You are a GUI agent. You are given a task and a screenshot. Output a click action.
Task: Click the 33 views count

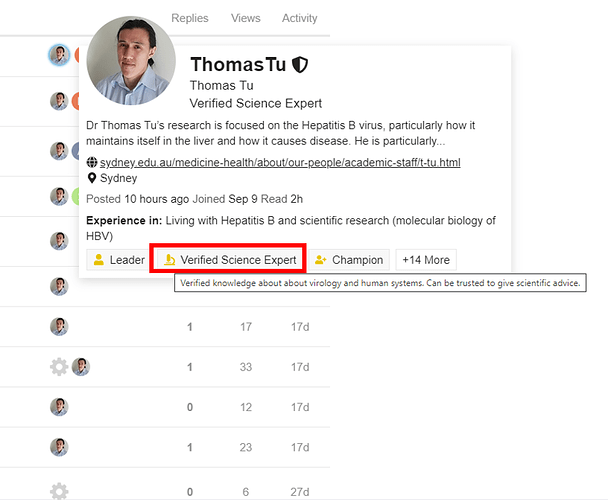coord(245,367)
